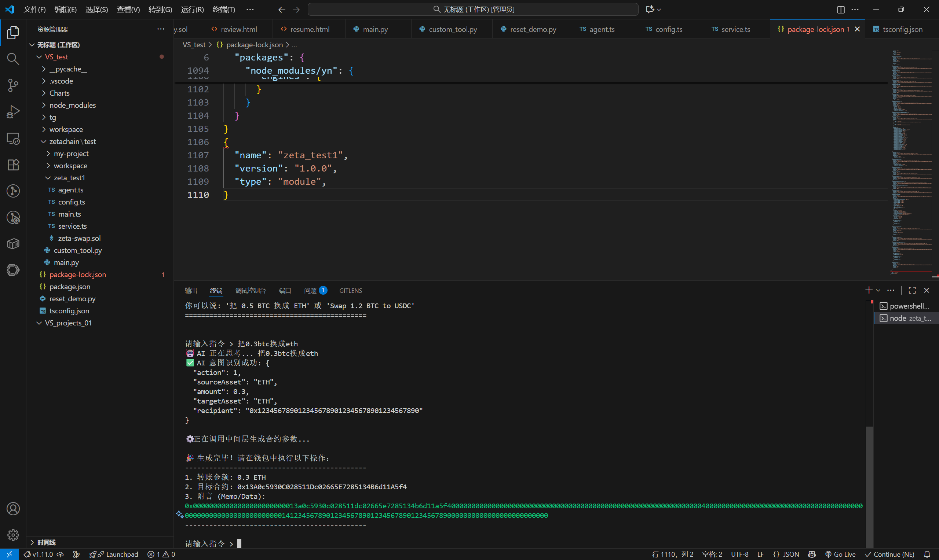Open the Accounts menu icon
The height and width of the screenshot is (560, 939).
pos(13,509)
